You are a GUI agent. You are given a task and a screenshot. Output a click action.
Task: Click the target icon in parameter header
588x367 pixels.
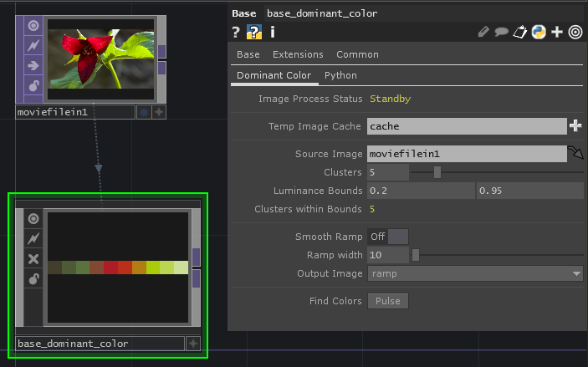pos(575,33)
